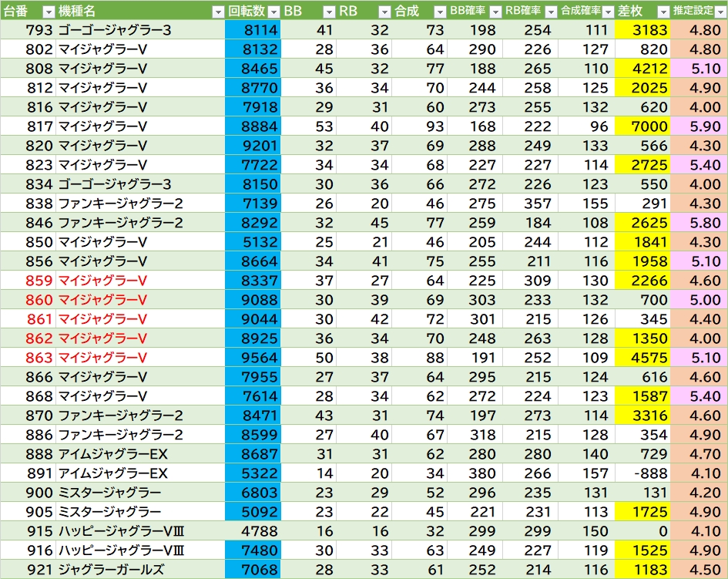
Task: Select ゴーゴージャグラー3 cell in row 834
Action: [140, 184]
